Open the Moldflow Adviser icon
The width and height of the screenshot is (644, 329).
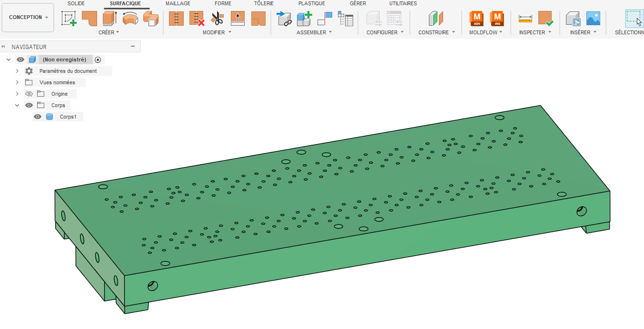coord(476,19)
